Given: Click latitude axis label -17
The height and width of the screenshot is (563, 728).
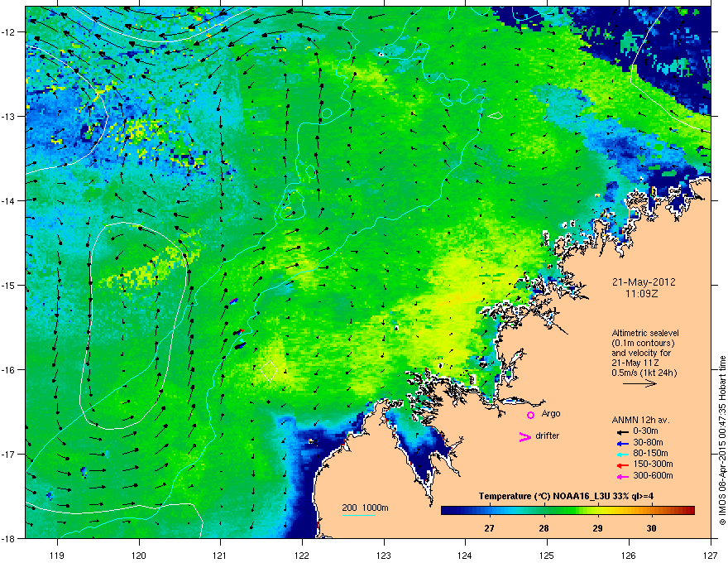Looking at the screenshot, I should (x=9, y=454).
